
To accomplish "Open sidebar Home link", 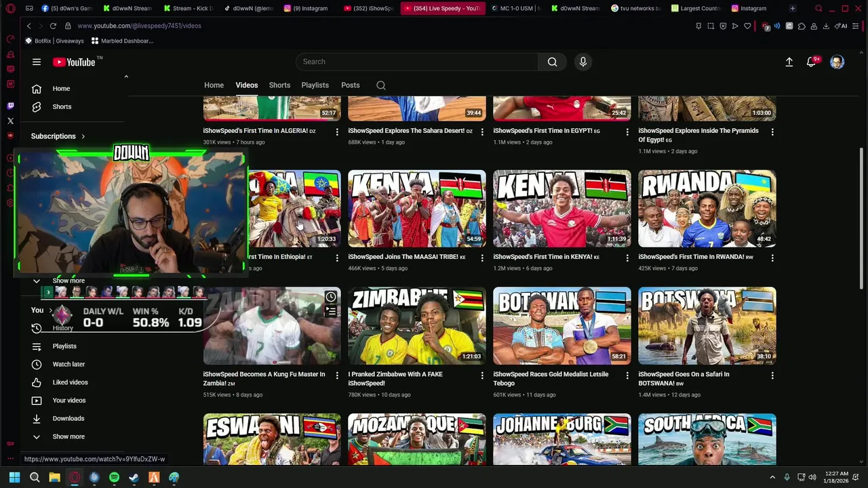I will (x=61, y=89).
